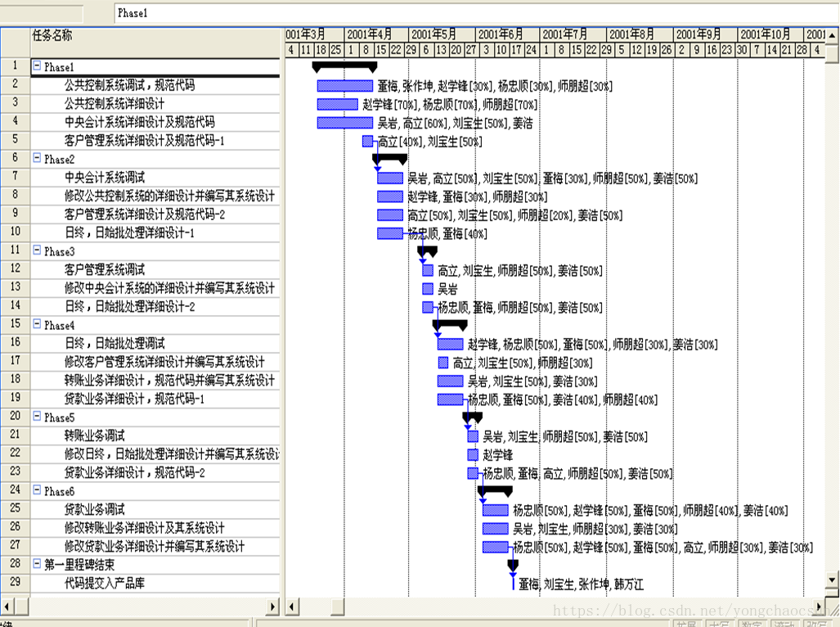Select the 第一里程碑结束 task name cell
Image resolution: width=840 pixels, height=627 pixels.
tap(155, 564)
